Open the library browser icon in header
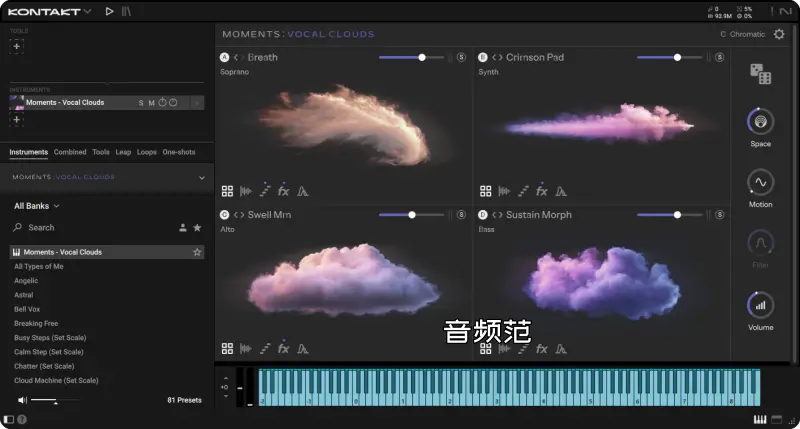This screenshot has width=800, height=429. (126, 11)
